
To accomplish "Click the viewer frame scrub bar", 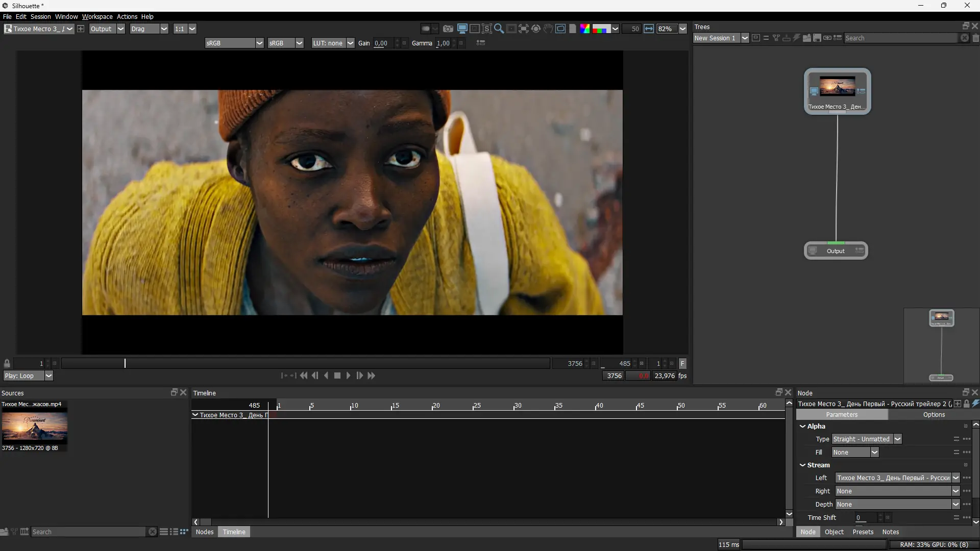I will (x=306, y=364).
